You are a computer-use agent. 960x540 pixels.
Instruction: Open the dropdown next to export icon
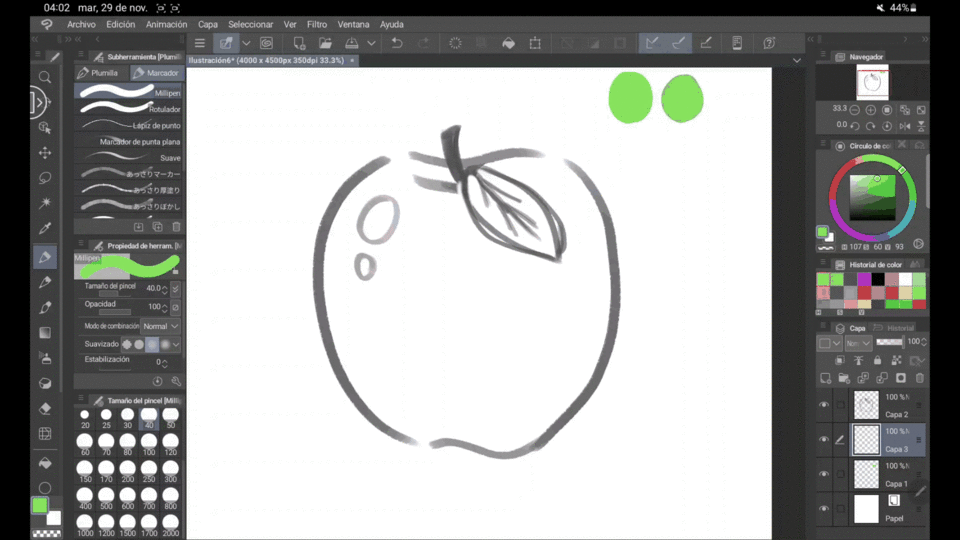click(372, 43)
